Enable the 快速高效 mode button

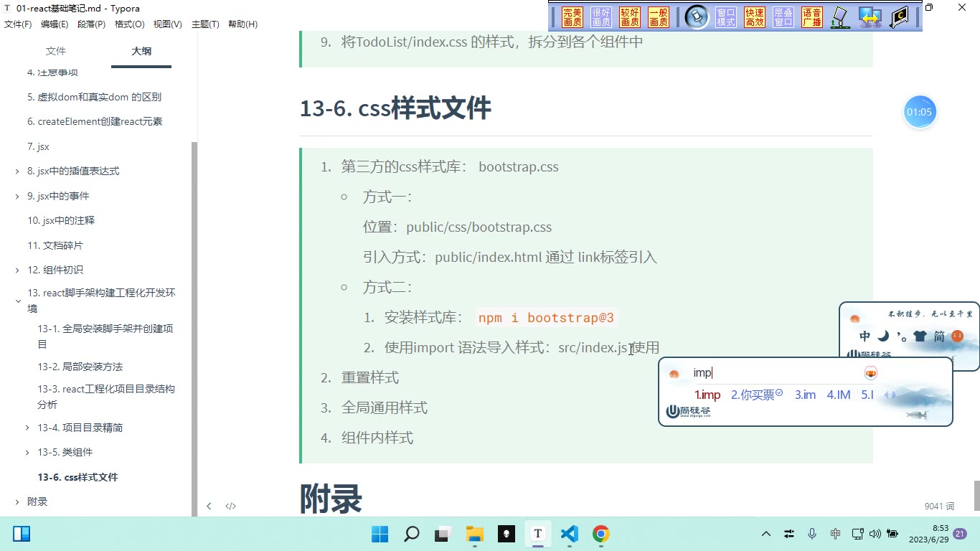755,17
